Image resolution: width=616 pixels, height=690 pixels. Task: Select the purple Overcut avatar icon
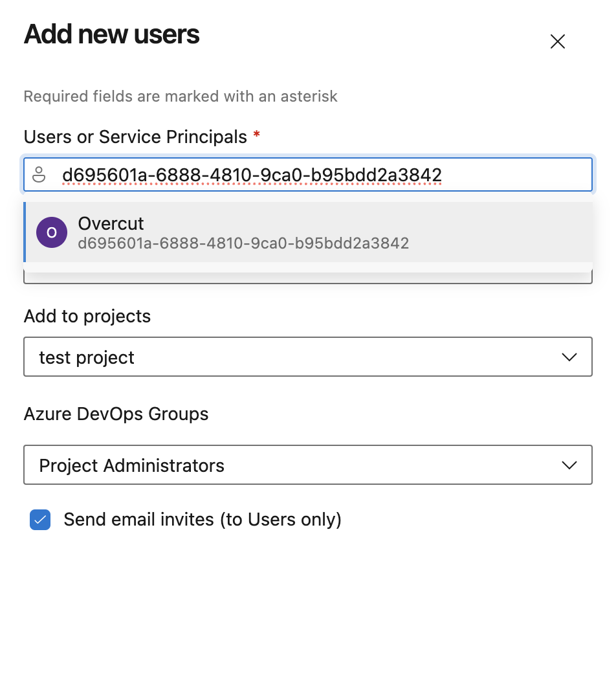click(52, 232)
